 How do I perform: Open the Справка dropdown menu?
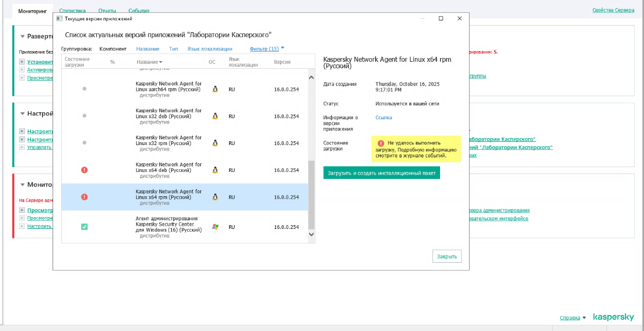[573, 318]
